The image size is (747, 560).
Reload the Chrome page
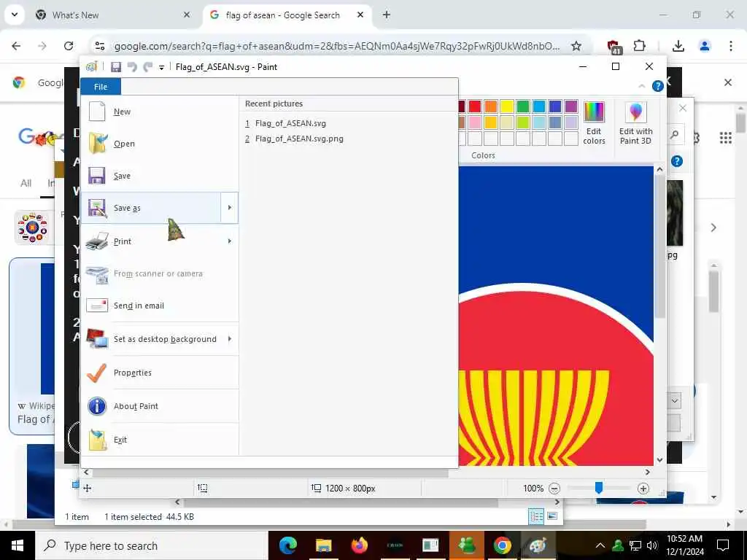click(69, 46)
